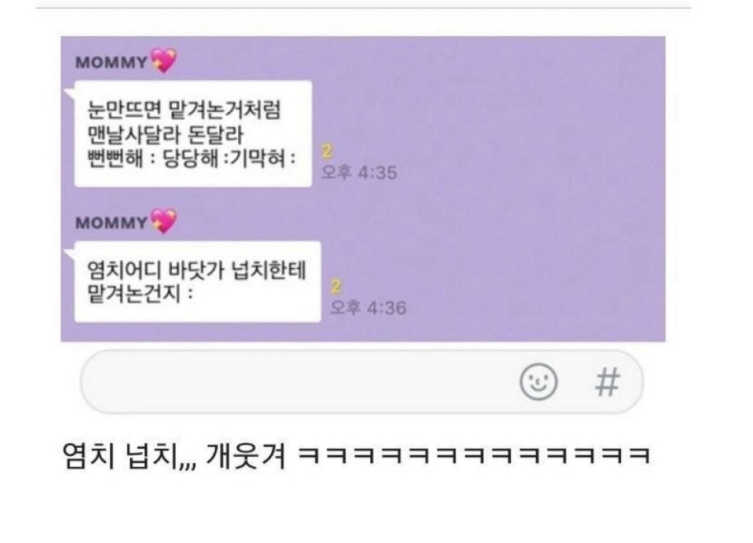The image size is (753, 543).
Task: Tap the unread count 2 by 4:36 message
Action: point(336,287)
